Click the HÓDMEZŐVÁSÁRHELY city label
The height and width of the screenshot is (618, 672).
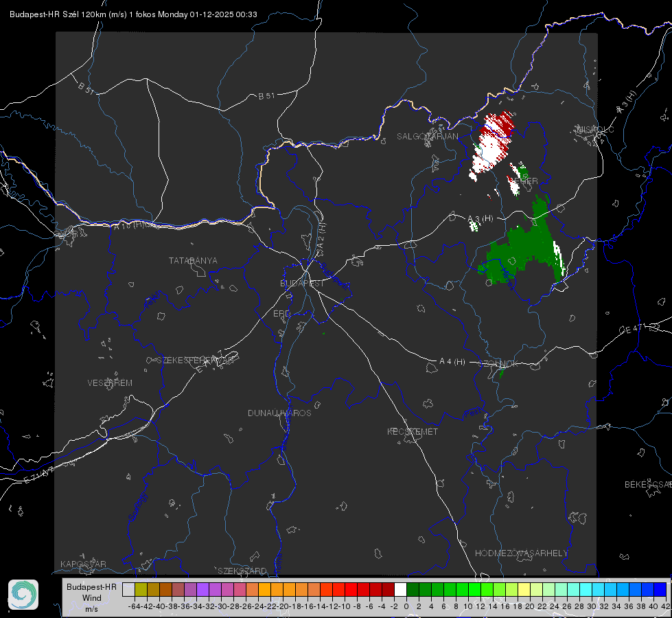tap(521, 553)
